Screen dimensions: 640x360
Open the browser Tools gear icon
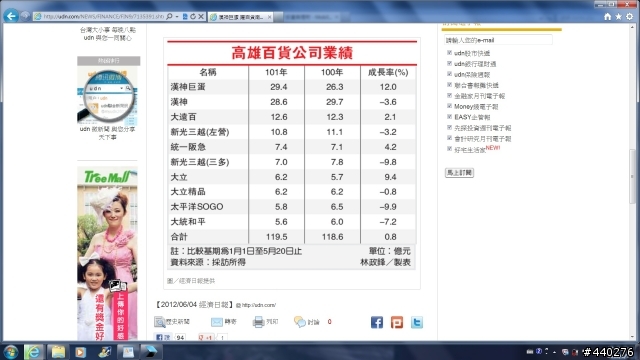(630, 16)
